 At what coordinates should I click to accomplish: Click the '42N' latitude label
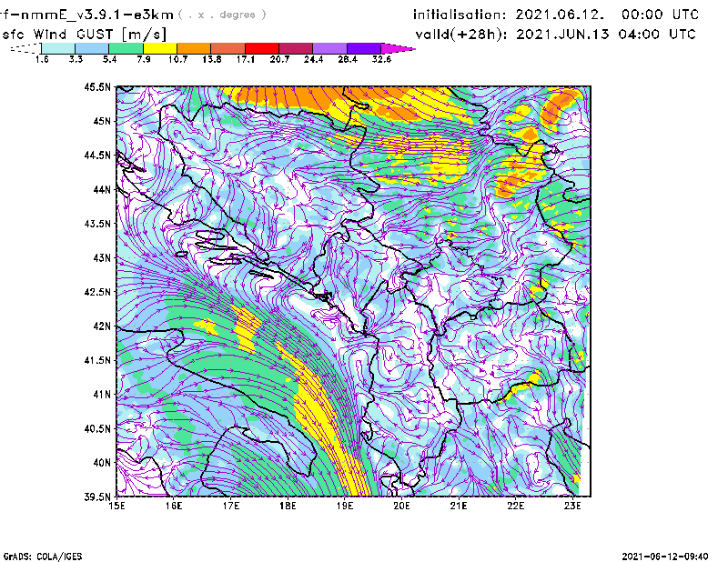tap(102, 326)
